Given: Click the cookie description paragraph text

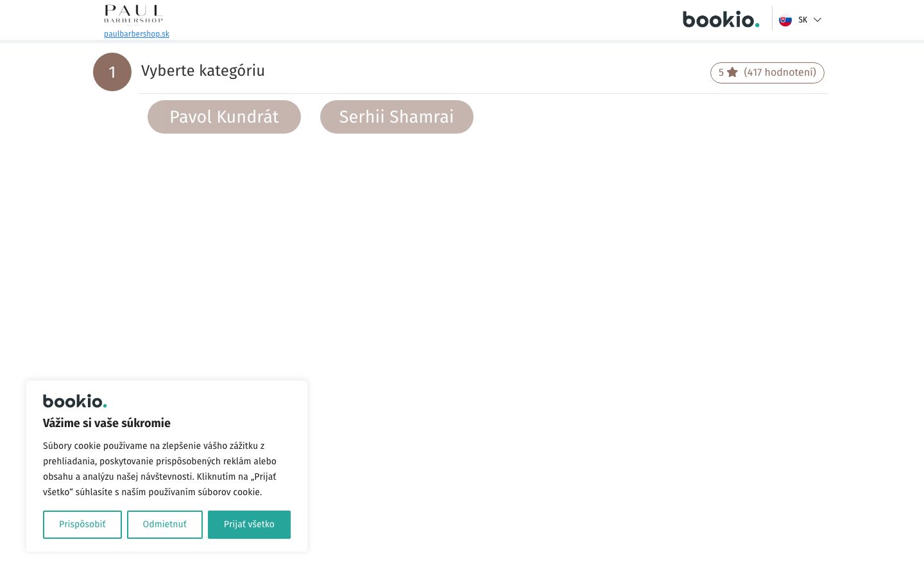Looking at the screenshot, I should tap(160, 469).
